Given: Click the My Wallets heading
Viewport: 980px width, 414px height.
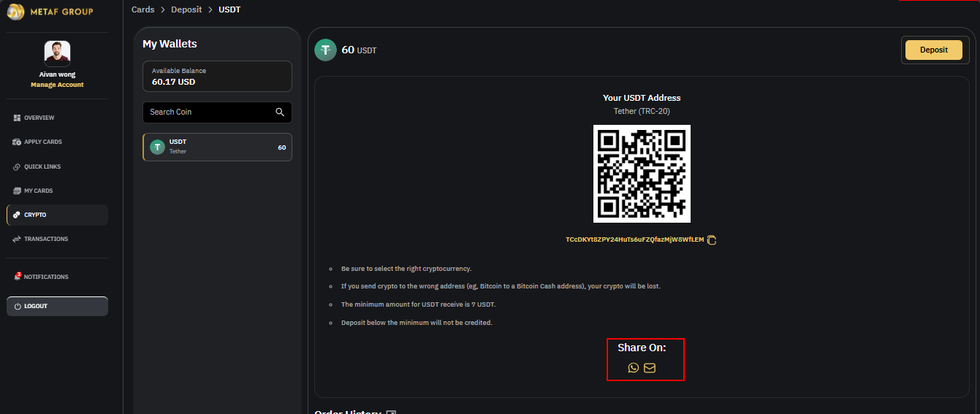Looking at the screenshot, I should pyautogui.click(x=170, y=44).
